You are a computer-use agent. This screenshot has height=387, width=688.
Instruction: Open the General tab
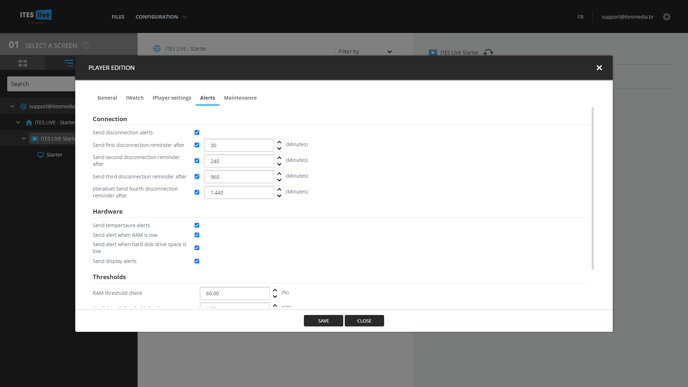tap(107, 98)
